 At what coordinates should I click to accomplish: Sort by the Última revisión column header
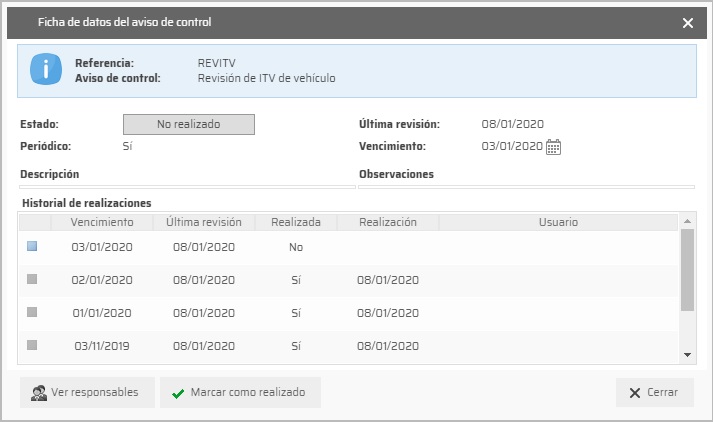pos(204,222)
